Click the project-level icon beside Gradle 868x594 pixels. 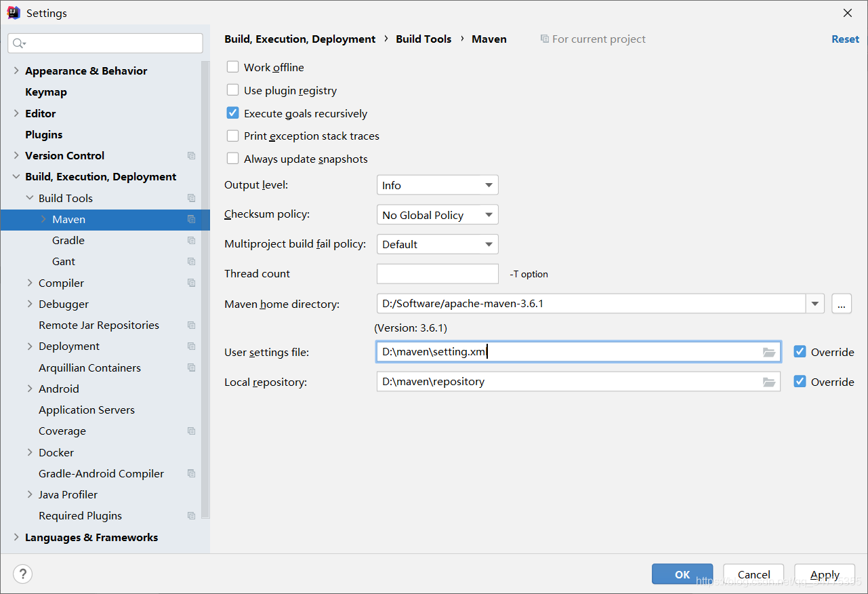pyautogui.click(x=191, y=241)
